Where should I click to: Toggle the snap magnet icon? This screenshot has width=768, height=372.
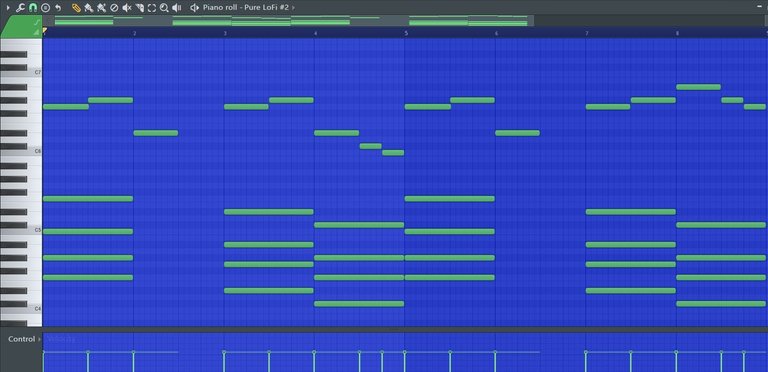point(33,8)
